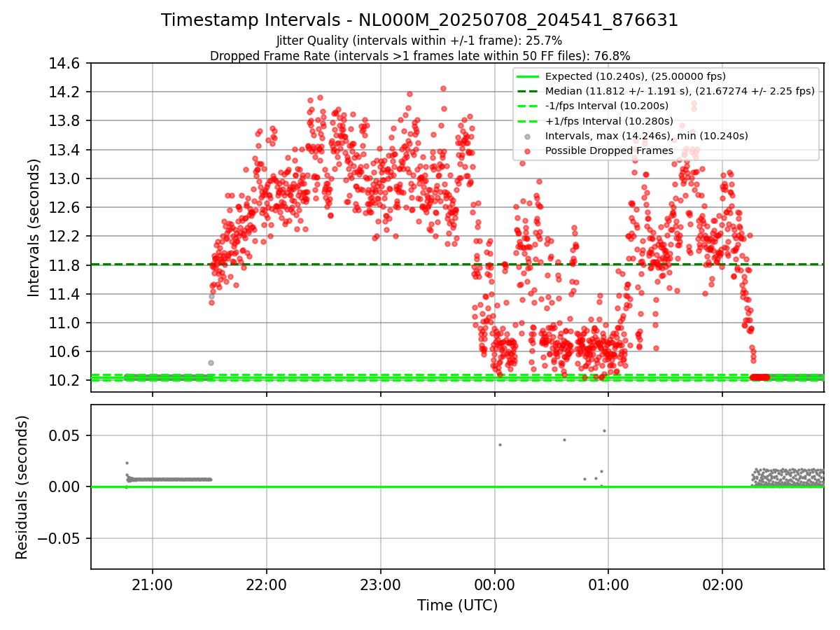Click the 13.0 y-axis tick label

[x=66, y=178]
